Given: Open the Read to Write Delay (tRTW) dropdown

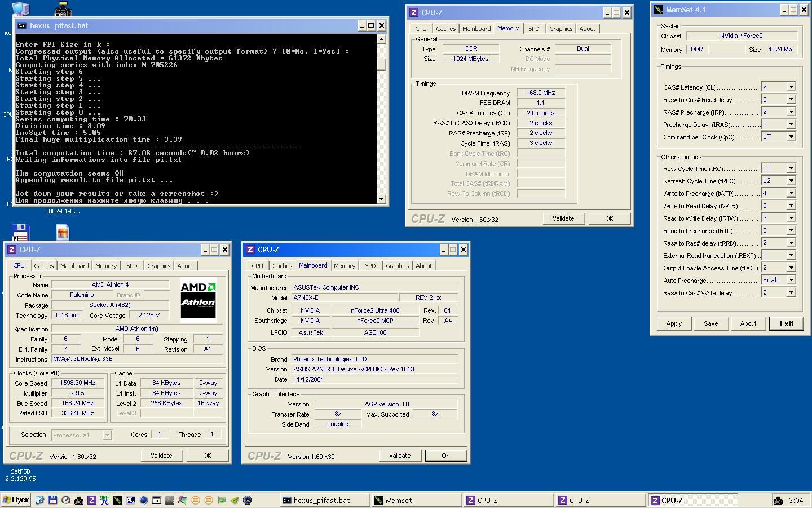Looking at the screenshot, I should coord(791,218).
